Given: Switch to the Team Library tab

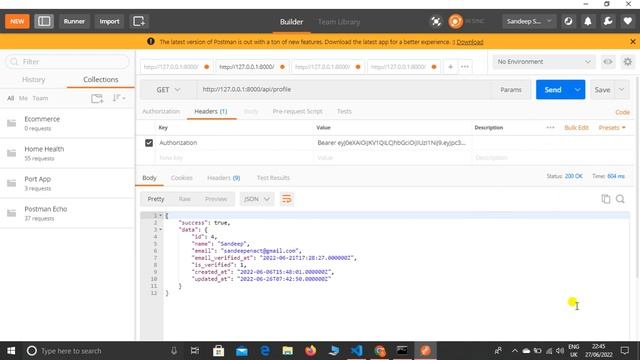Looking at the screenshot, I should (x=339, y=22).
